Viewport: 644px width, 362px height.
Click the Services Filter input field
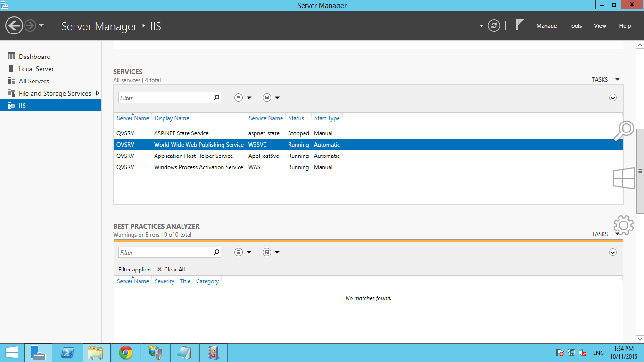tap(165, 98)
